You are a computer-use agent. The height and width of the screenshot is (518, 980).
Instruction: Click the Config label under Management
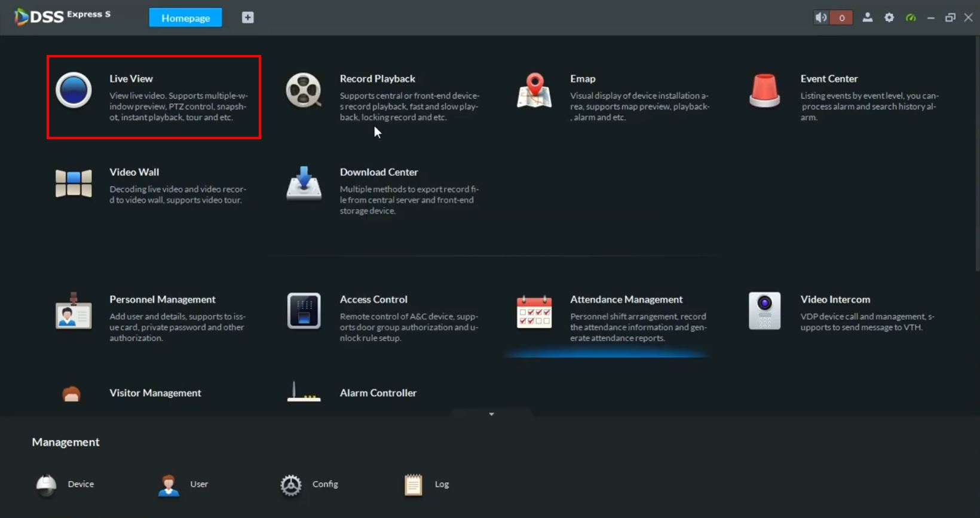click(325, 484)
